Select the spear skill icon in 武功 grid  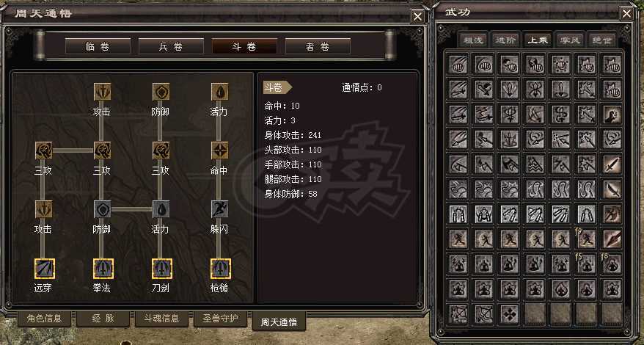(x=612, y=239)
